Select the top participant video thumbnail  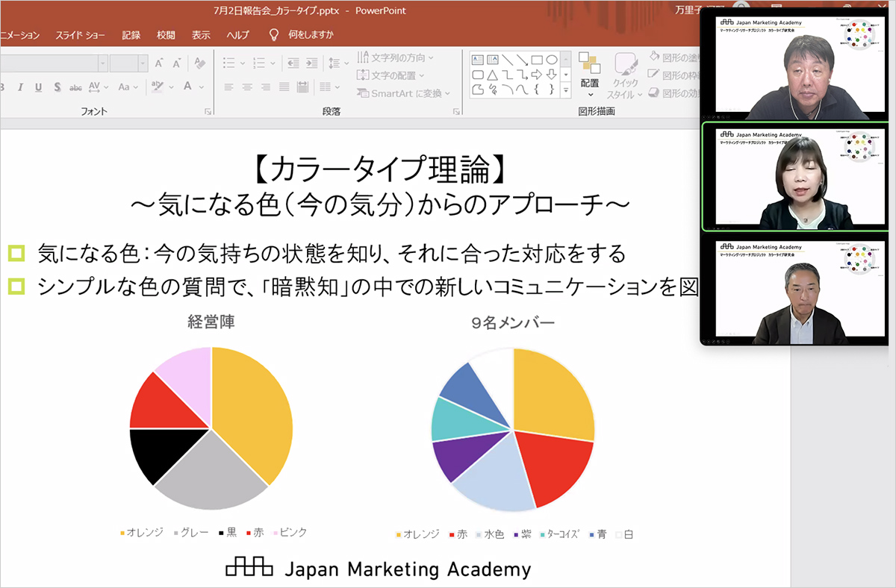click(796, 66)
